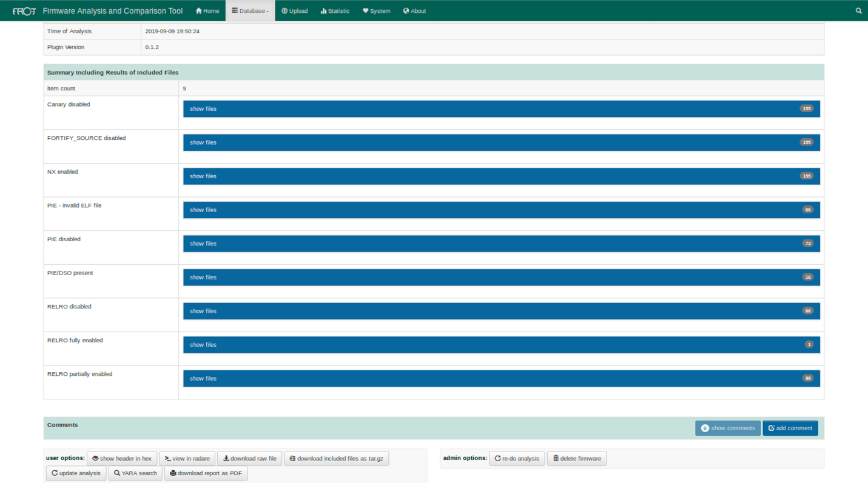Click the Time of Analysis timestamp

tap(173, 32)
